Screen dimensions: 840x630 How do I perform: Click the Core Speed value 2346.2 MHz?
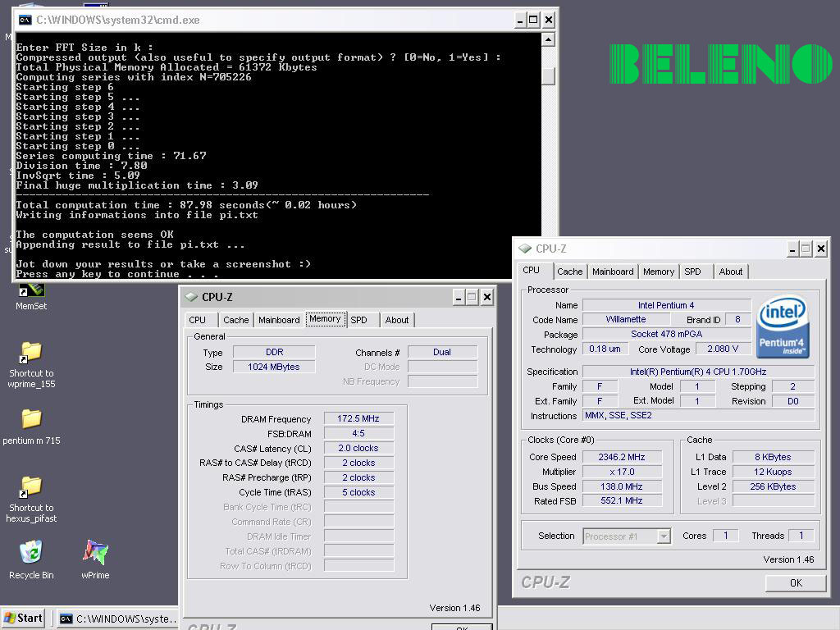(x=622, y=457)
